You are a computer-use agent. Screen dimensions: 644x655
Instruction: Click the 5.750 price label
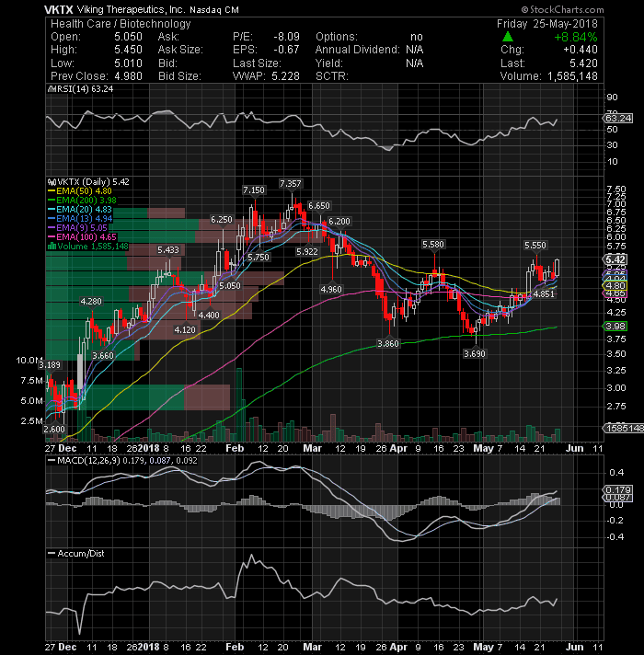259,258
